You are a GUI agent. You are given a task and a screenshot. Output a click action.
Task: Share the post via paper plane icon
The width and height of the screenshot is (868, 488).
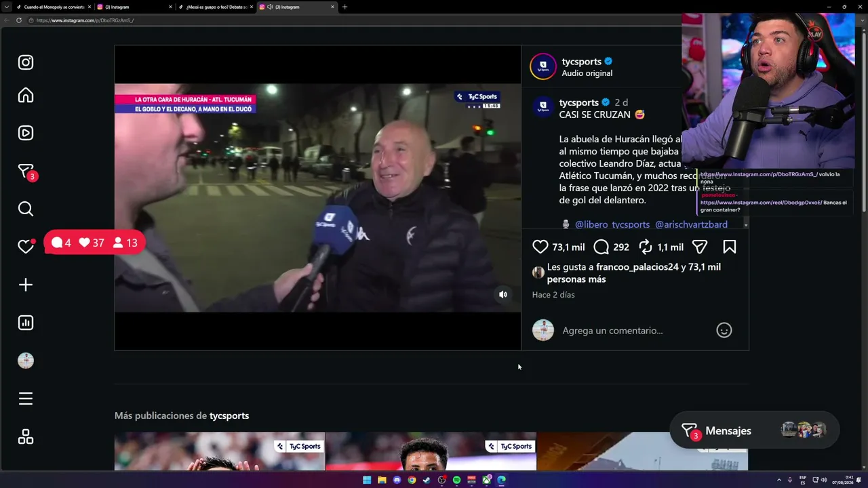coord(700,247)
